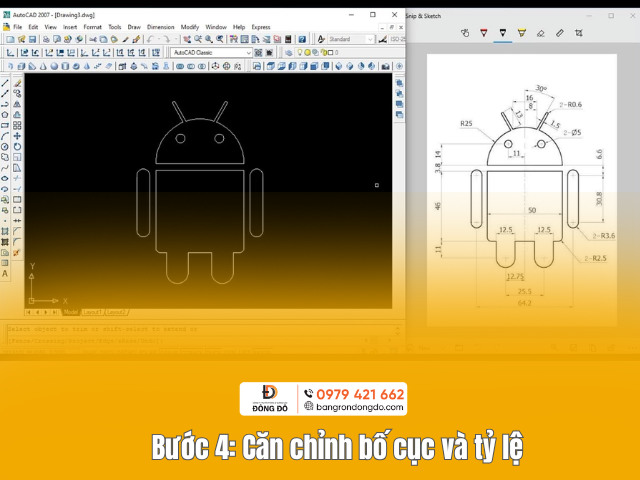Select Image Crop in Snip & Sketch
Viewport: 640px width, 480px height.
coord(578,33)
